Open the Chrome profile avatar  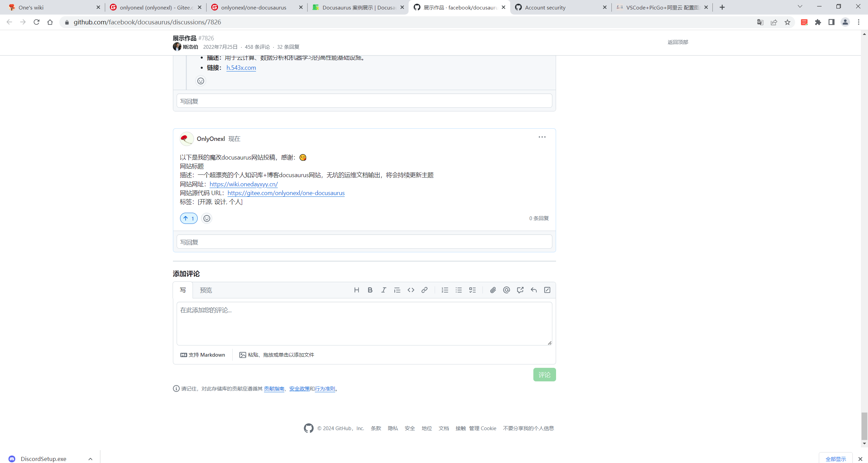(x=845, y=22)
